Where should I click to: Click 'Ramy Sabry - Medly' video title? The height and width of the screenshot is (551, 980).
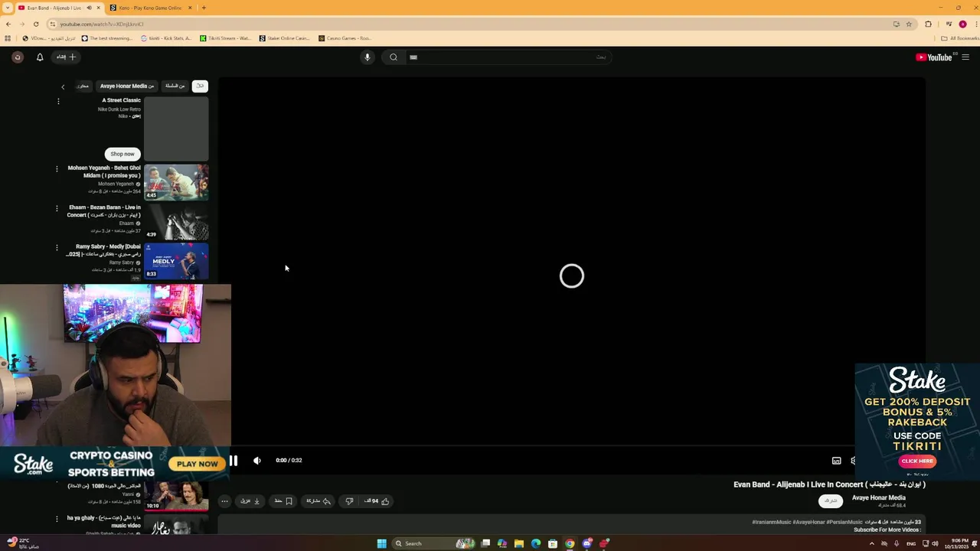[x=104, y=250]
